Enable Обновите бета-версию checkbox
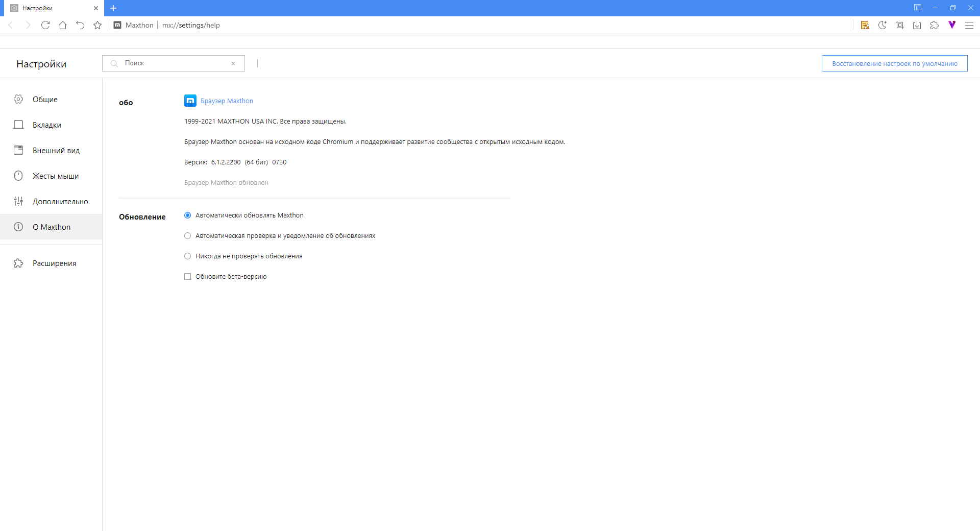This screenshot has width=980, height=531. tap(187, 277)
